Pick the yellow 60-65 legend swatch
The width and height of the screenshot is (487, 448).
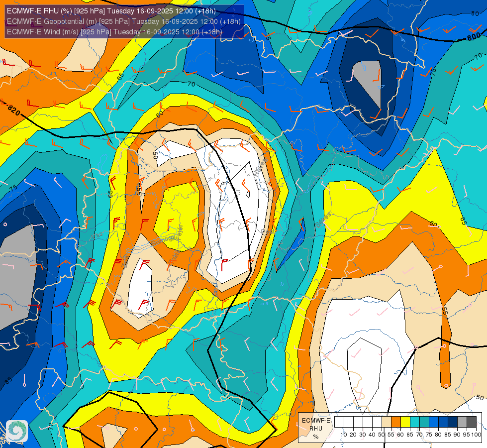click(405, 422)
